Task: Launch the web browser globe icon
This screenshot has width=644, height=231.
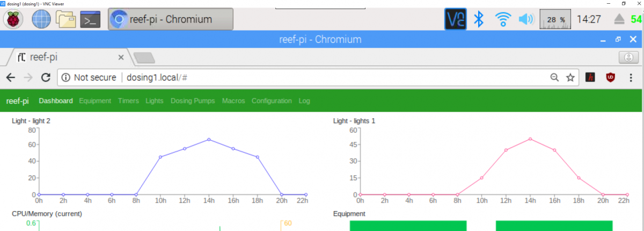Action: pyautogui.click(x=41, y=19)
